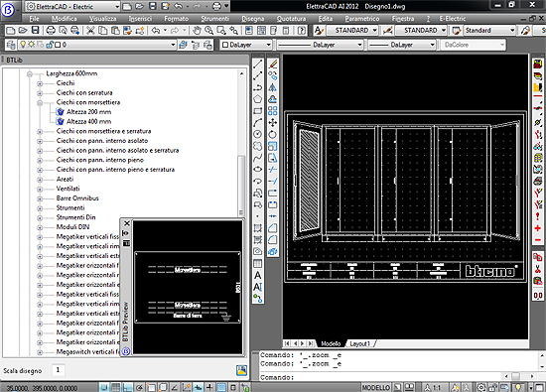Click the insert image icon in BTLib panel
546x392 pixels.
pos(241,370)
